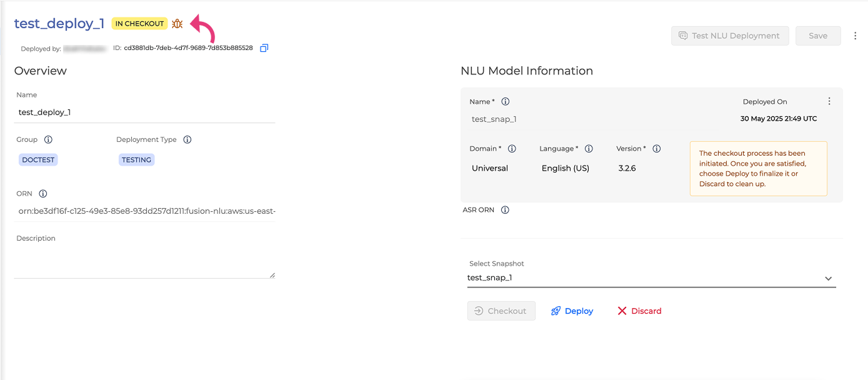Click the info icon next to ASR ORN
Image resolution: width=868 pixels, height=380 pixels.
pyautogui.click(x=505, y=210)
